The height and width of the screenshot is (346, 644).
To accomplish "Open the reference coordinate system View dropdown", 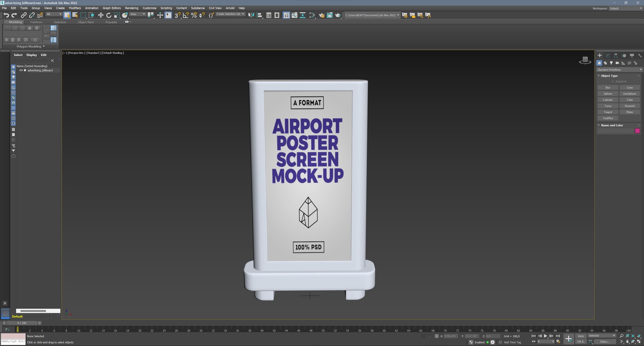I will (x=137, y=14).
